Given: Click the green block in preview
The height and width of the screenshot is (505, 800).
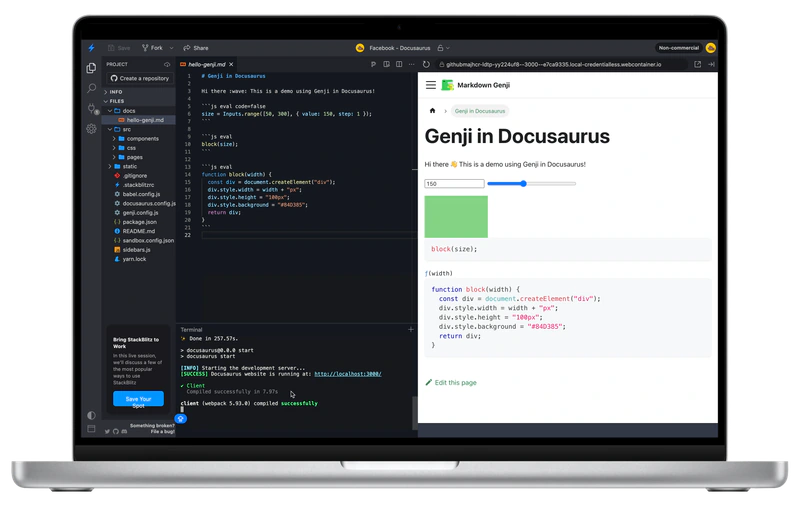Looking at the screenshot, I should pyautogui.click(x=456, y=217).
